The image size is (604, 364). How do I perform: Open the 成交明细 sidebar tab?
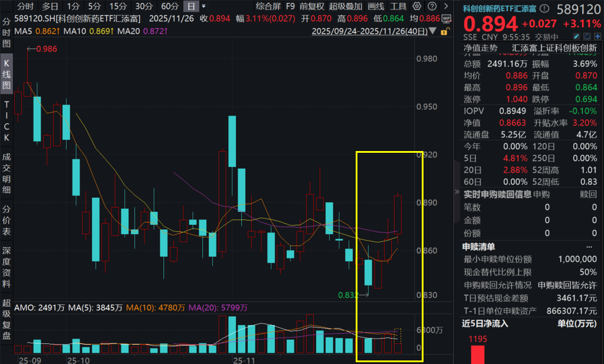6,173
